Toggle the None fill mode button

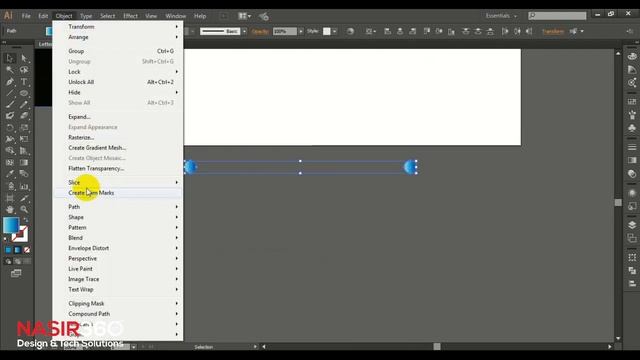(x=27, y=250)
